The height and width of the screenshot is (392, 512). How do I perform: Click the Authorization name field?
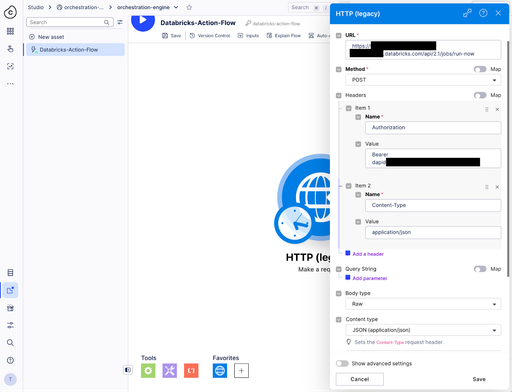[433, 128]
